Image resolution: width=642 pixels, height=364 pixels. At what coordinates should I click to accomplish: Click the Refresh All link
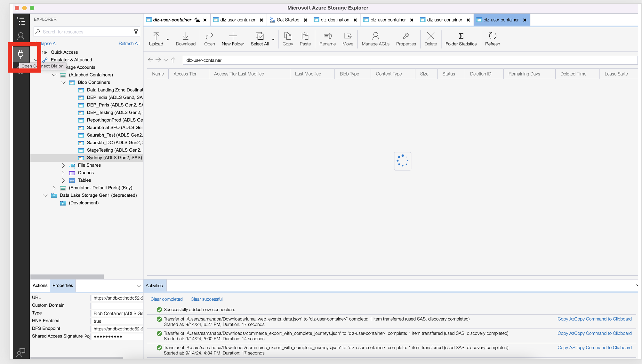(x=129, y=44)
